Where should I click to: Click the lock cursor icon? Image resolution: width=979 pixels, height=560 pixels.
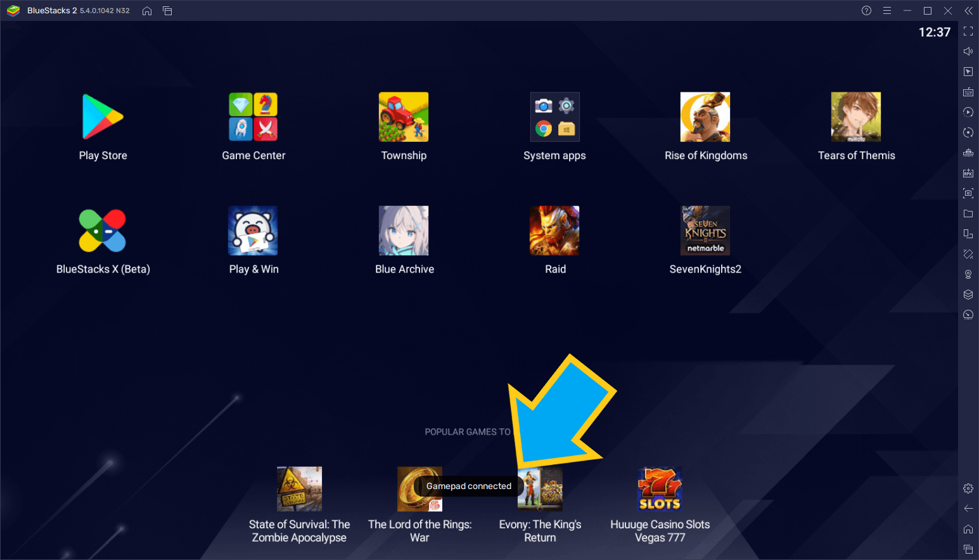[968, 72]
